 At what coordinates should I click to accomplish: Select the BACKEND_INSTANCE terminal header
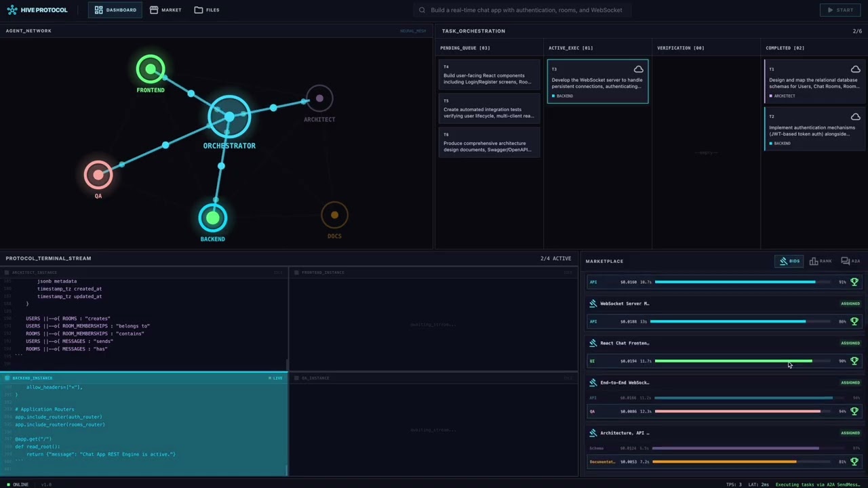(x=144, y=378)
